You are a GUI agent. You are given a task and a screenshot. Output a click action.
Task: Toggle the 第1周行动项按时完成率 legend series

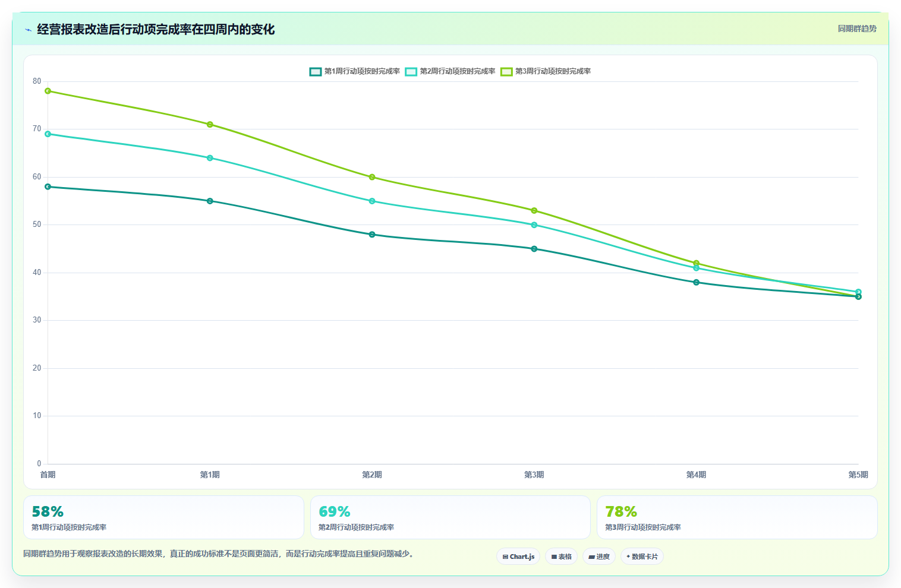[355, 71]
